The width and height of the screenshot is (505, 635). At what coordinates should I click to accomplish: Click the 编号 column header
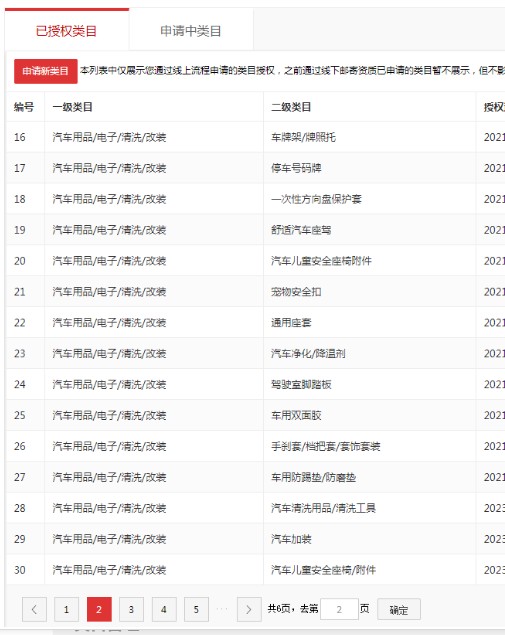tap(24, 107)
